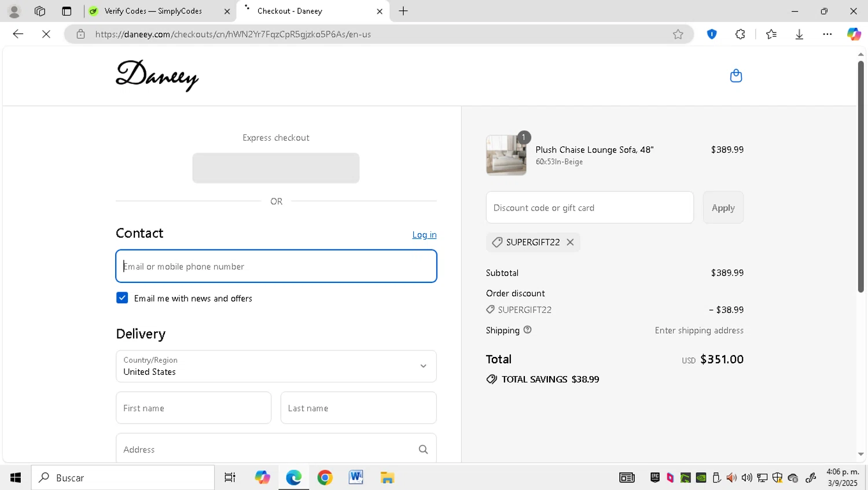This screenshot has width=868, height=490.
Task: Close the Verify Codes SimplyCodes tab
Action: tap(227, 11)
